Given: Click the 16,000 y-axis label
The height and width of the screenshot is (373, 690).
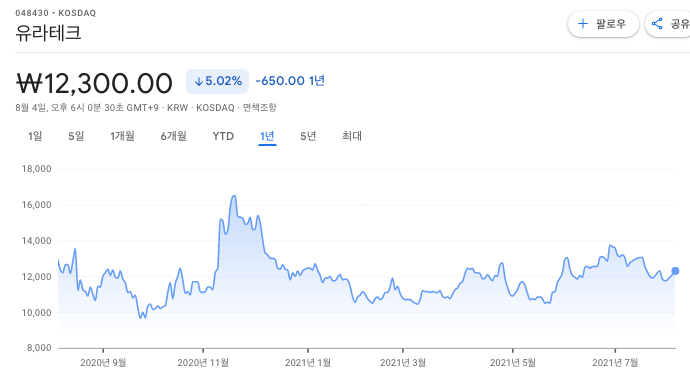Looking at the screenshot, I should click(x=37, y=205).
